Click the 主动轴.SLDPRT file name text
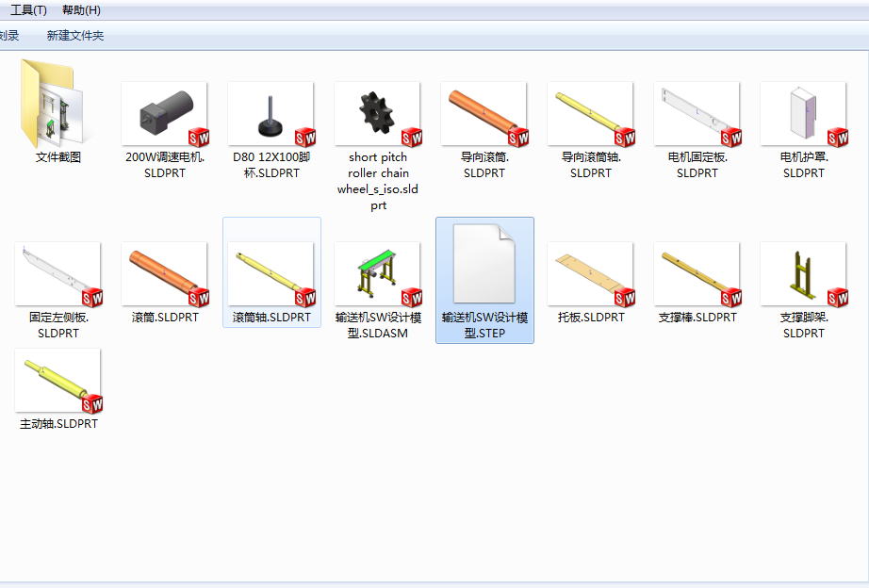869x588 pixels. pos(58,424)
